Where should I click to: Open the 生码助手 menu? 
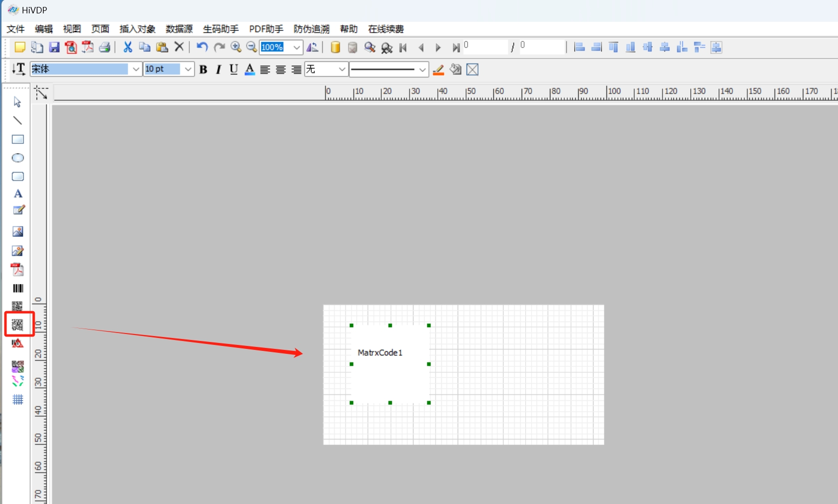pos(221,29)
